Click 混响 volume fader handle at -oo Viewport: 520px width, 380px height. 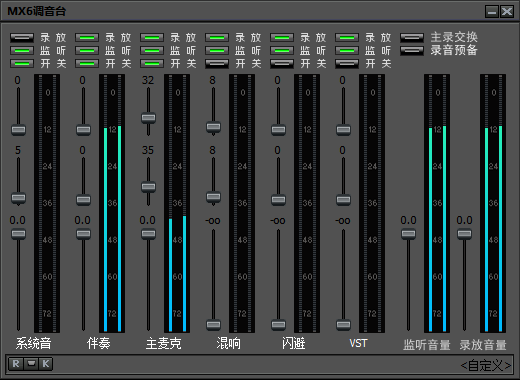point(213,324)
